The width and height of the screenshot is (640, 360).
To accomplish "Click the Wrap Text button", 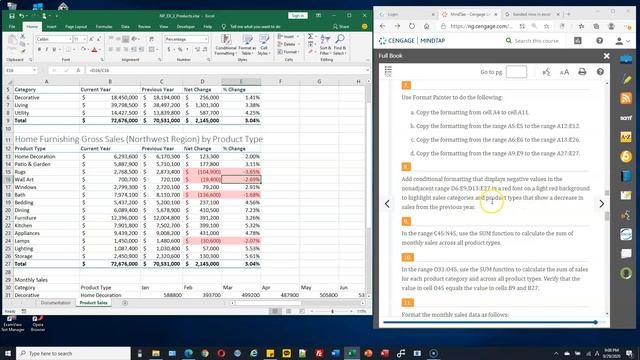I will pyautogui.click(x=151, y=39).
